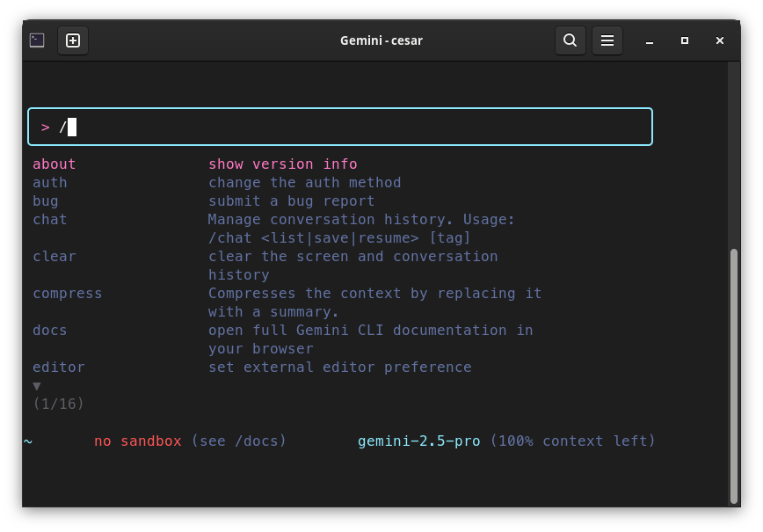Open a new terminal tab
Screen dimensions: 763x532
click(x=73, y=40)
